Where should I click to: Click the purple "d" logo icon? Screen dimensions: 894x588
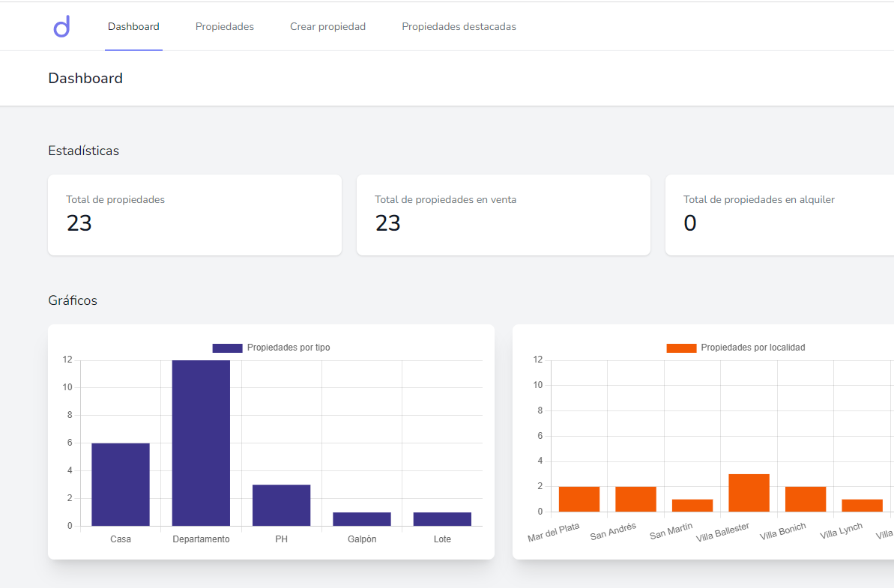click(61, 27)
